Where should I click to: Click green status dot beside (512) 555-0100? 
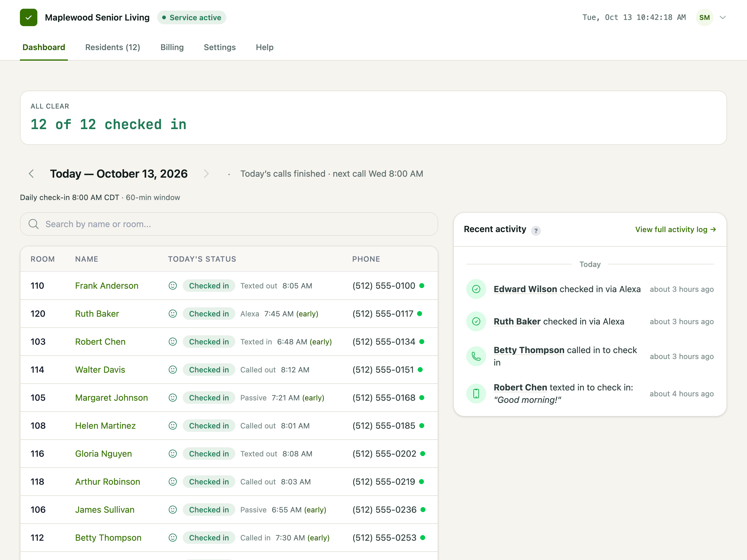pos(422,286)
